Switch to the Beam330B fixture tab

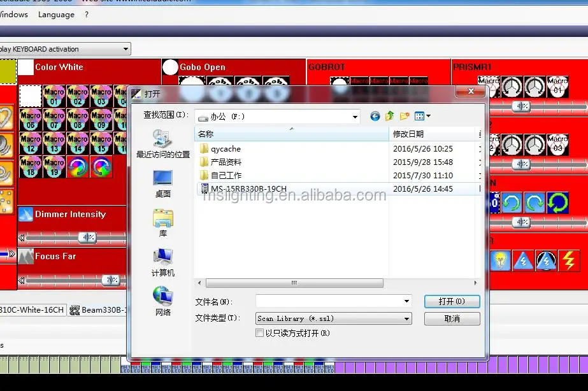coord(97,310)
